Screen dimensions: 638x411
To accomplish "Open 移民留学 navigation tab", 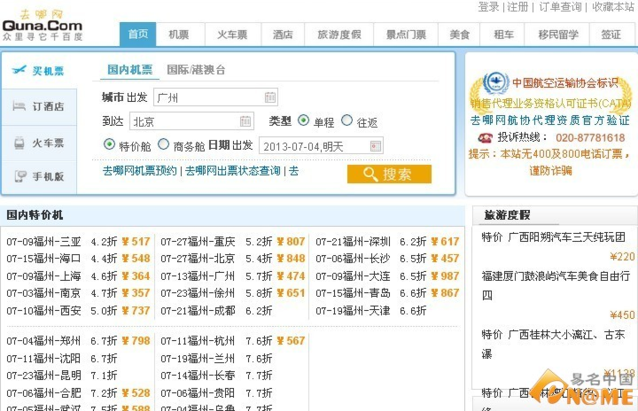I will tap(558, 35).
